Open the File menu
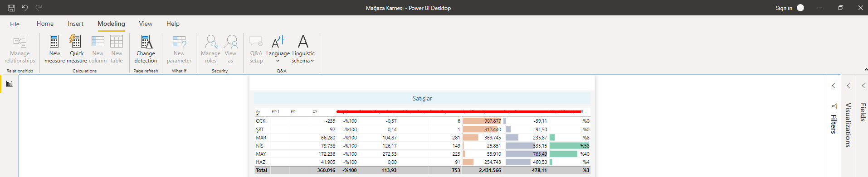 tap(15, 24)
